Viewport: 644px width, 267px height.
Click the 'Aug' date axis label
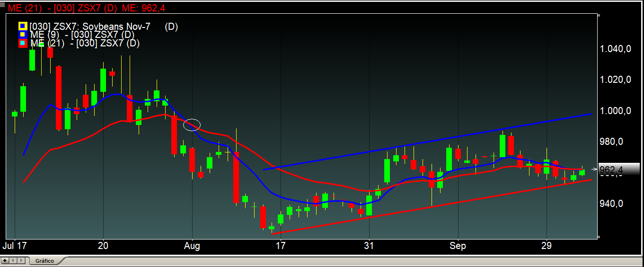(x=192, y=246)
